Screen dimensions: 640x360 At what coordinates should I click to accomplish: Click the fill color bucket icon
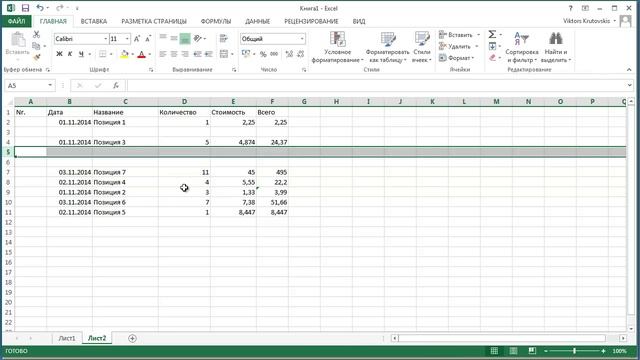click(x=124, y=54)
